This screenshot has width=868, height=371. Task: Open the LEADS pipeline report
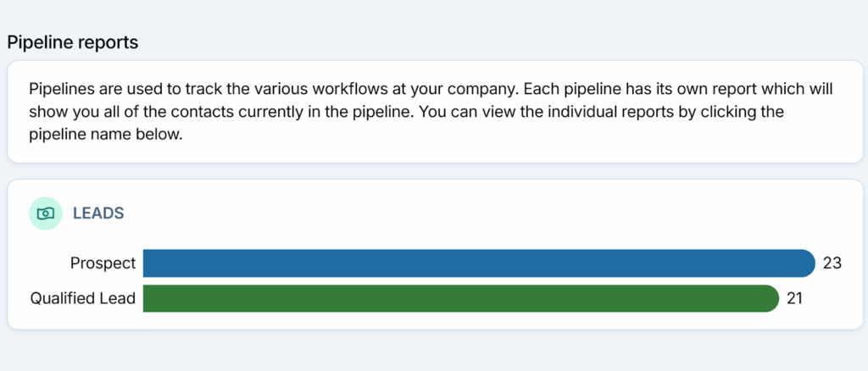98,213
